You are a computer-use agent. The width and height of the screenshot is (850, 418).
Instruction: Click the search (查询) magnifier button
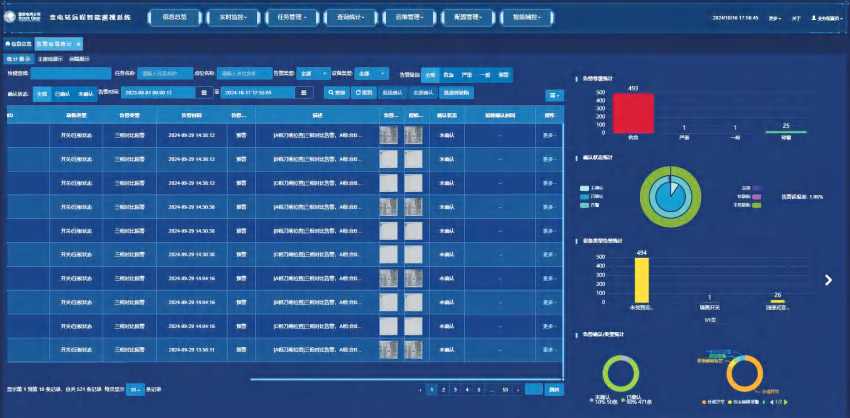337,93
